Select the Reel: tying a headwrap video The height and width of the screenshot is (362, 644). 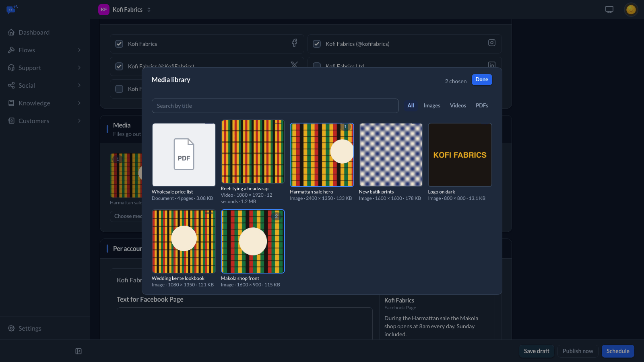[253, 152]
